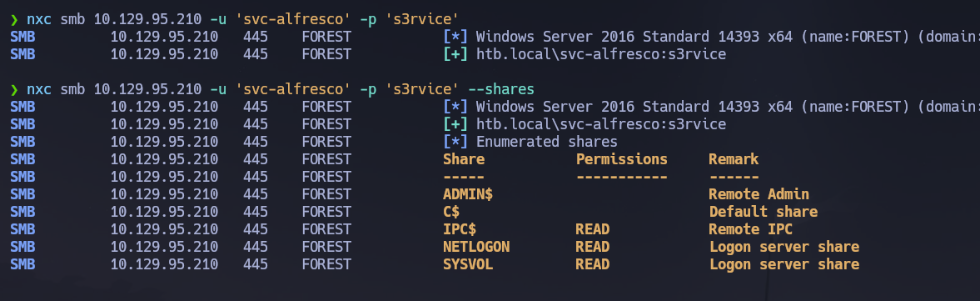Click the 'Enumerated shares' message
This screenshot has width=980, height=301.
547,142
